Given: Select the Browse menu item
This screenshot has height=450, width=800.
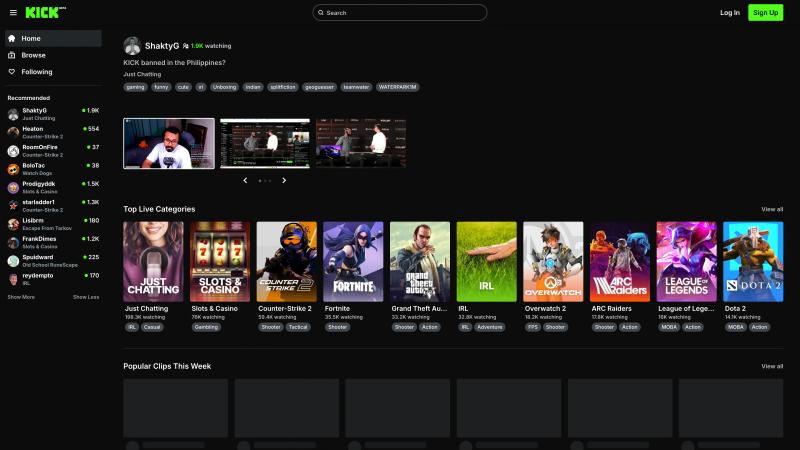Looking at the screenshot, I should coord(53,55).
